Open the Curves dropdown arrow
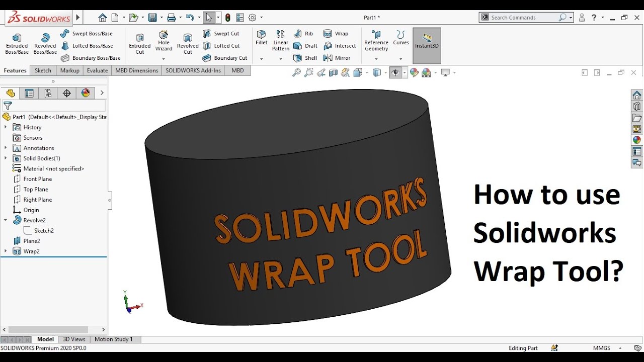The image size is (644, 362). [x=401, y=59]
